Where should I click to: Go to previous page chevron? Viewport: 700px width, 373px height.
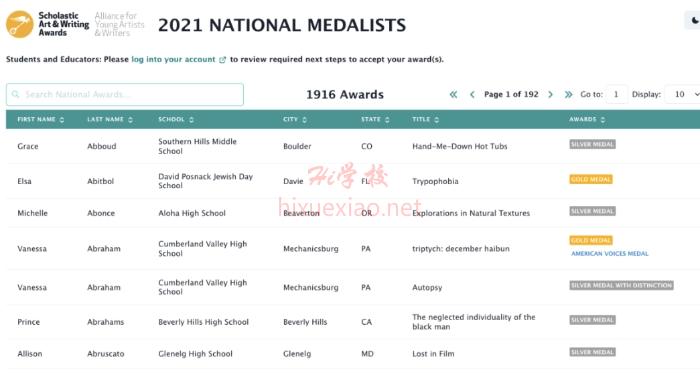[472, 95]
